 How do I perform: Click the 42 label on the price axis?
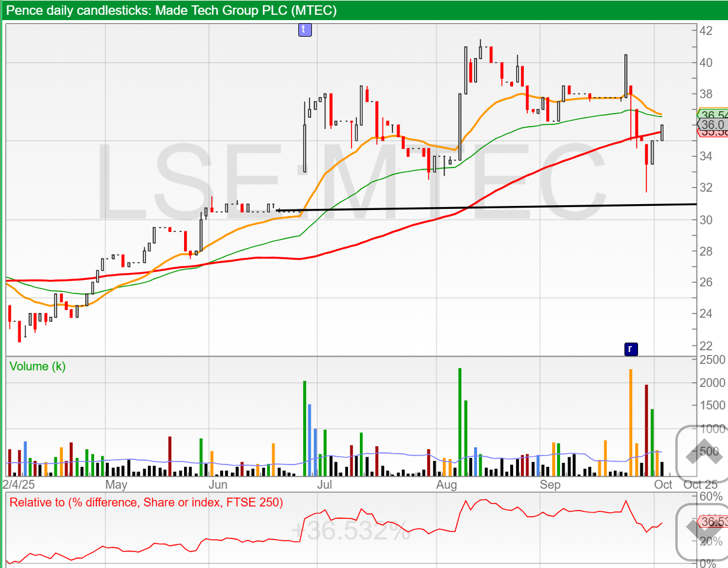[x=706, y=31]
